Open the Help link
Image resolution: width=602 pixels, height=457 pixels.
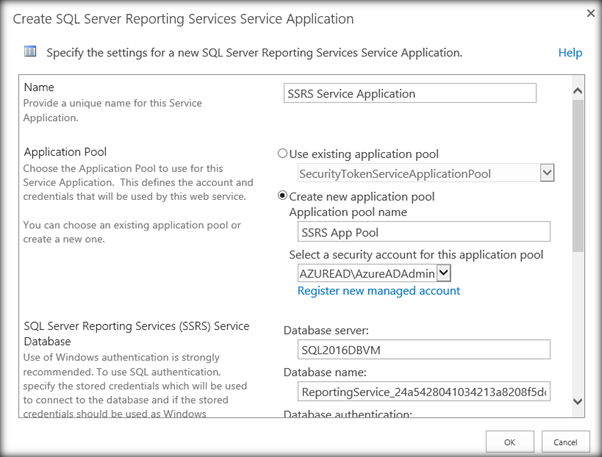tap(569, 52)
